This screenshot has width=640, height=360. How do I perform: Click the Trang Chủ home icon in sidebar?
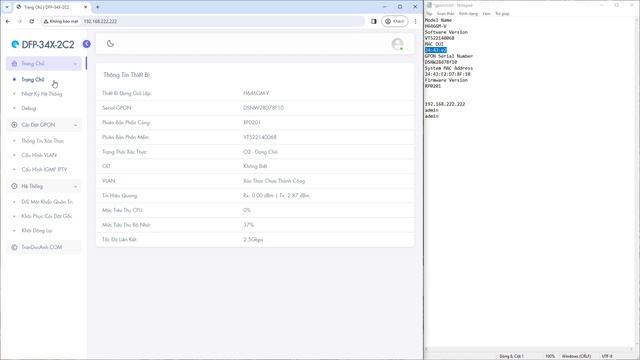[x=14, y=64]
